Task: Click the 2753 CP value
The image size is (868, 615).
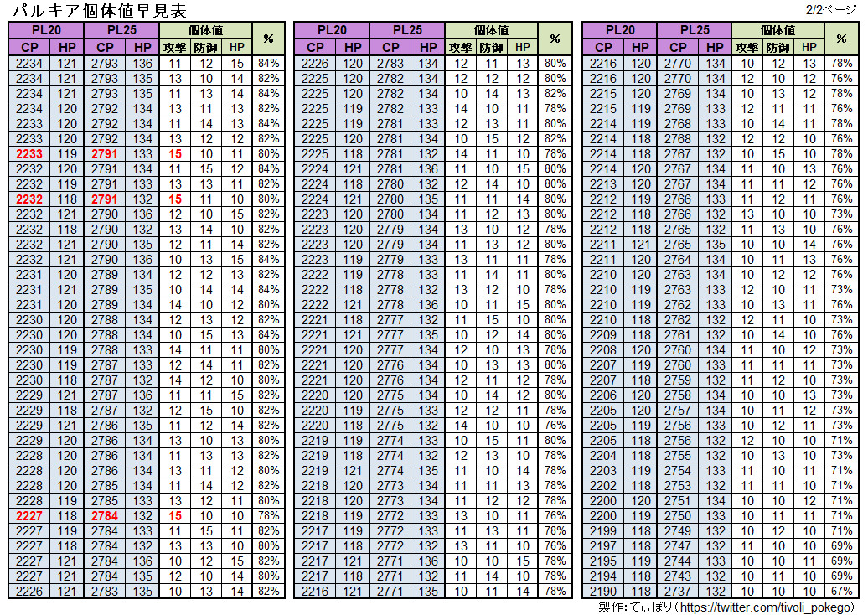Action: pos(678,485)
